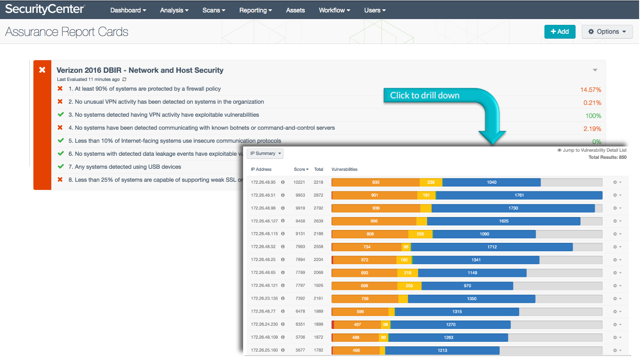
Task: Open the Analysis menu
Action: 174,10
